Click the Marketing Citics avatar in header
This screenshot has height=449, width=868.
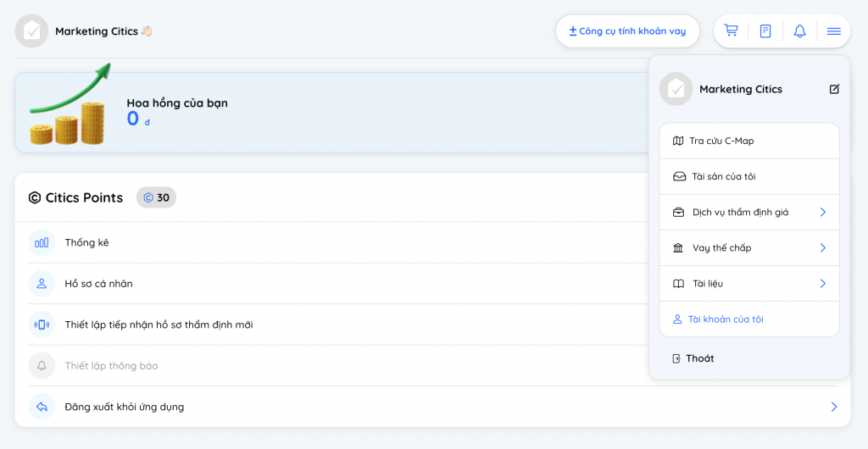click(x=31, y=31)
